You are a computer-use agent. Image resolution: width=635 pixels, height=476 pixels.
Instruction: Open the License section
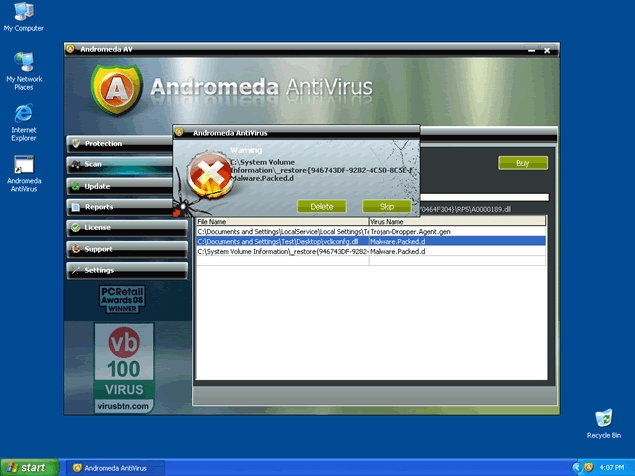click(125, 228)
